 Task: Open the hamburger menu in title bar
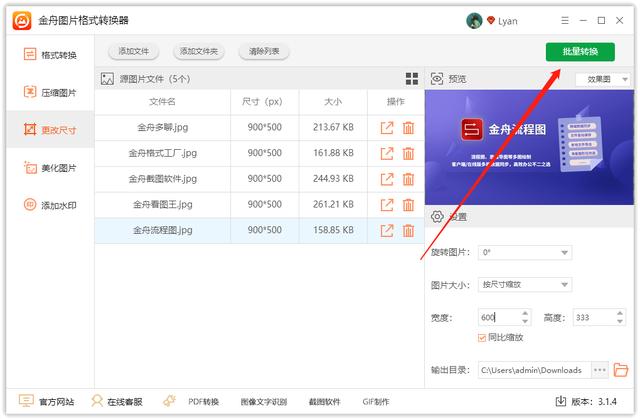565,20
